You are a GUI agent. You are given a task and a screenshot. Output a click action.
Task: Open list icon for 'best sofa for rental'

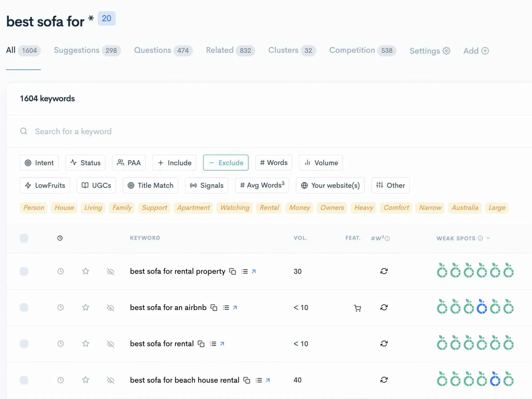[x=213, y=344]
